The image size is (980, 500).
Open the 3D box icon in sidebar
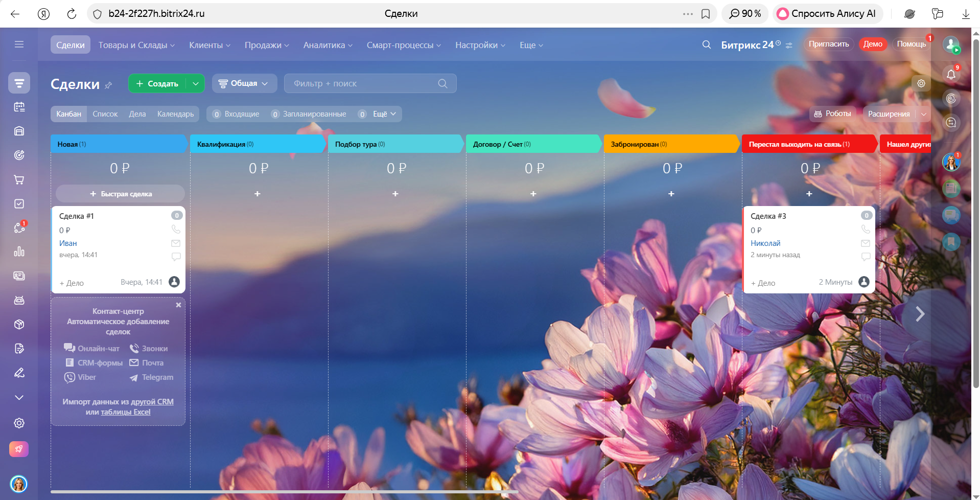(x=19, y=324)
